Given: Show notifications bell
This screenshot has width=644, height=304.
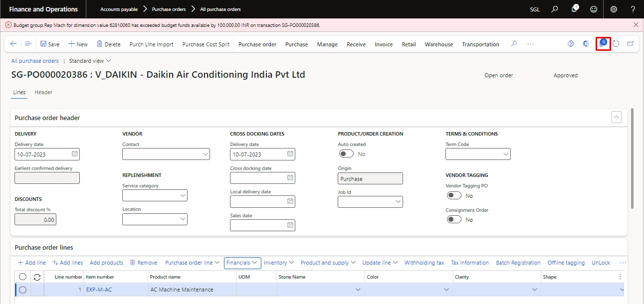Looking at the screenshot, I should (574, 9).
